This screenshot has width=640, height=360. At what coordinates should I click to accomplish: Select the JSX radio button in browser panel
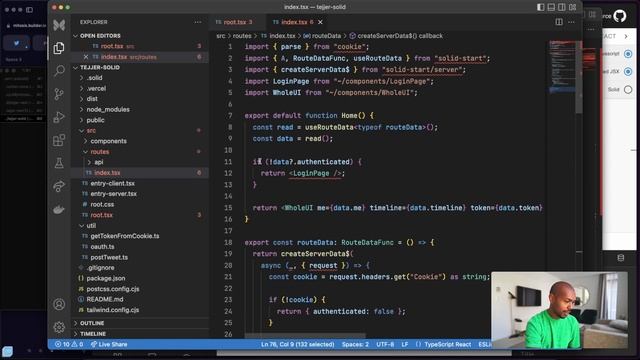pyautogui.click(x=628, y=71)
